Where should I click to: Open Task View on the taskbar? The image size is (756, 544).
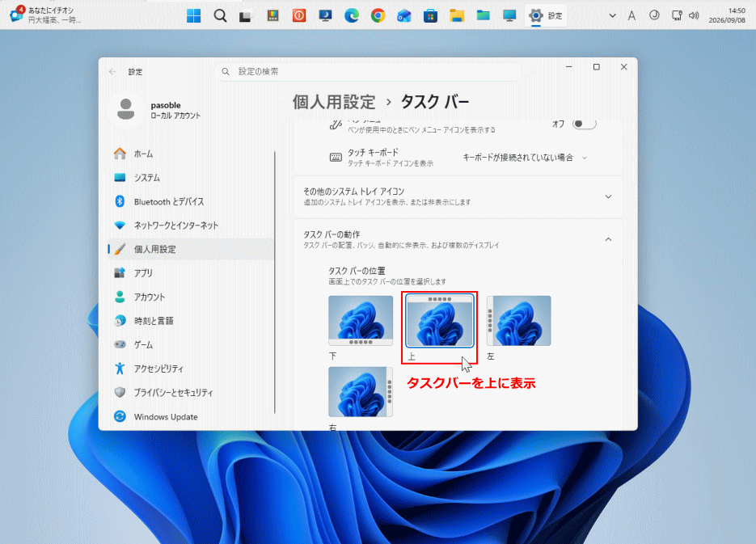[246, 16]
